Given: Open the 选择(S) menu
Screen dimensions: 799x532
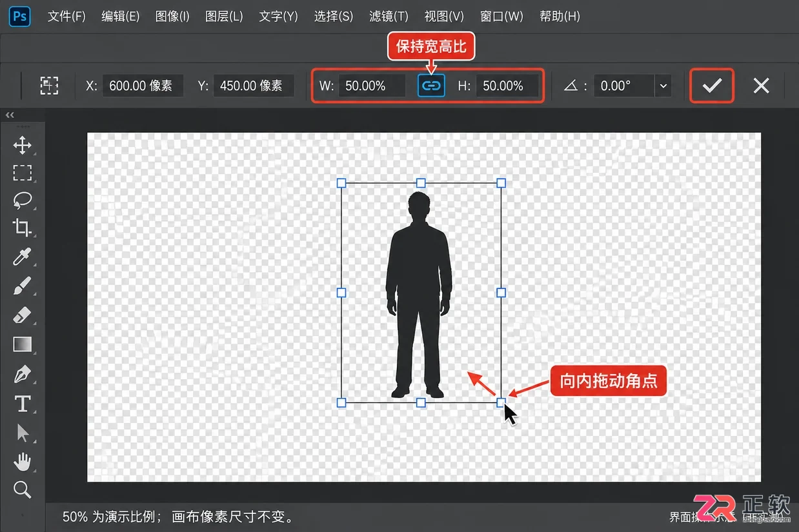Looking at the screenshot, I should point(334,16).
